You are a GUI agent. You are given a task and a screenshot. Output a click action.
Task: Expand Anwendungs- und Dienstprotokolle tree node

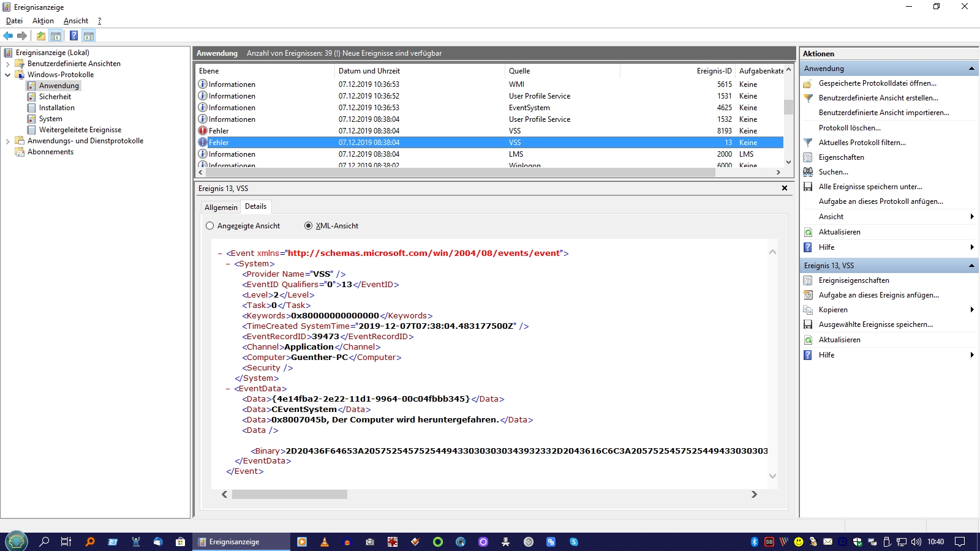[x=7, y=141]
